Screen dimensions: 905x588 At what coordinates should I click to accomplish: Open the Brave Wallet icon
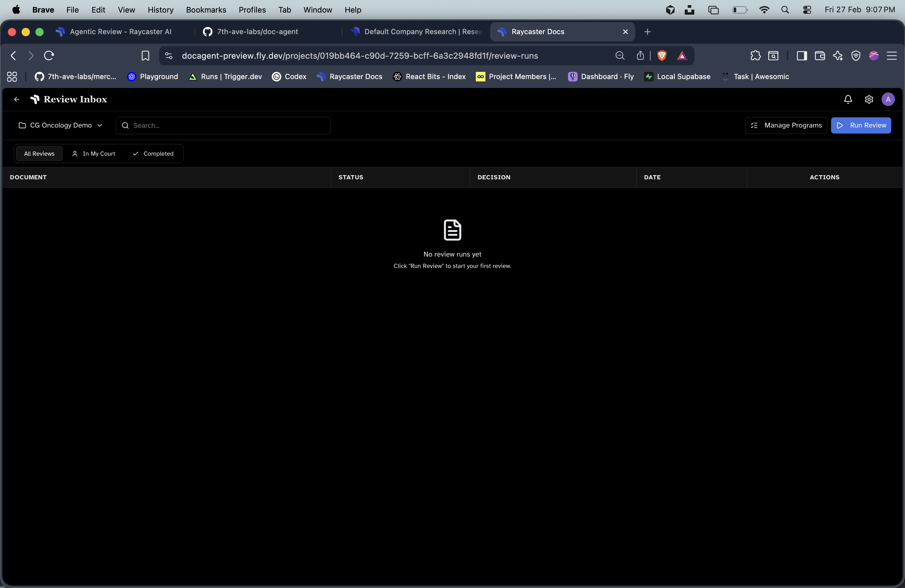tap(820, 55)
